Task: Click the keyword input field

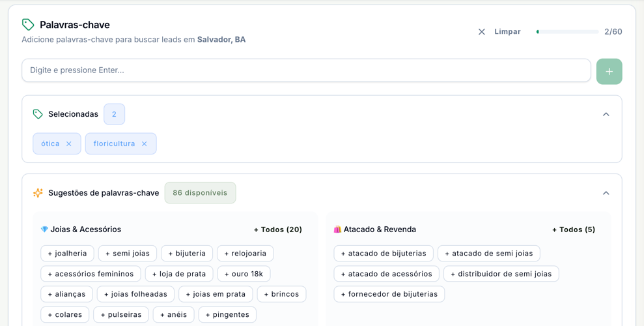Action: (x=306, y=70)
